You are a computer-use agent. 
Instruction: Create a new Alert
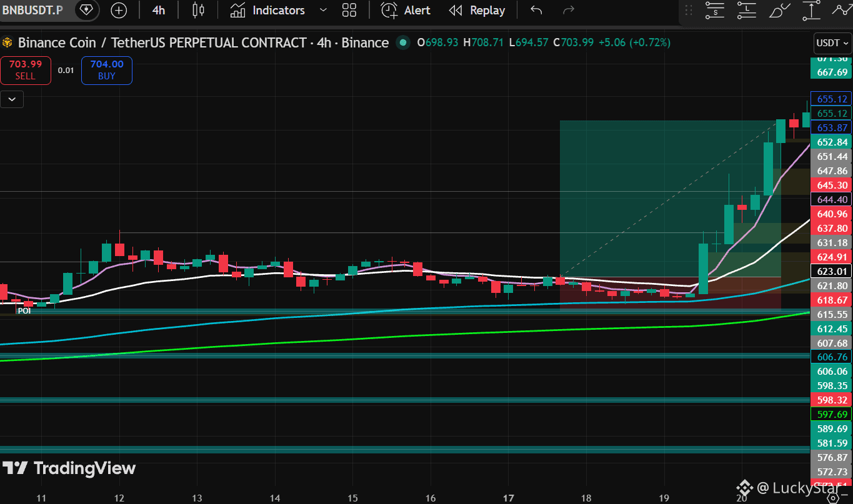point(406,10)
